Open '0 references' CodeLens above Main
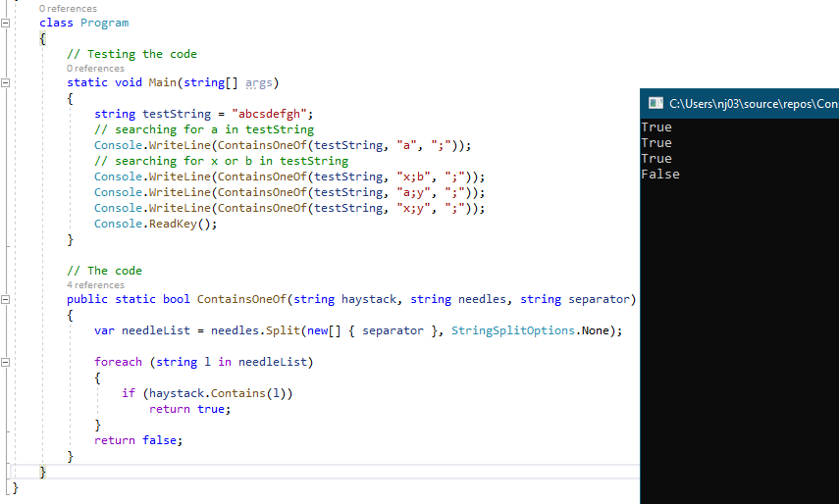The image size is (839, 504). [x=95, y=69]
